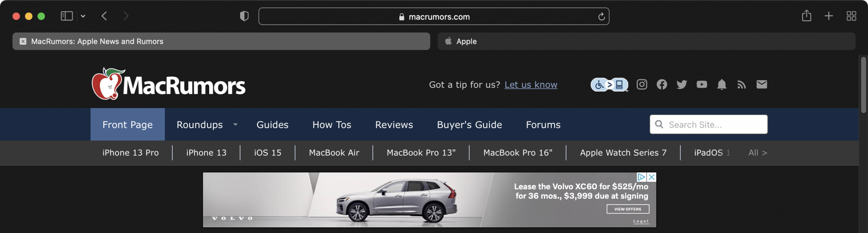The image size is (868, 233).
Task: Click the VIEW OFFERS button in ad
Action: tap(628, 209)
